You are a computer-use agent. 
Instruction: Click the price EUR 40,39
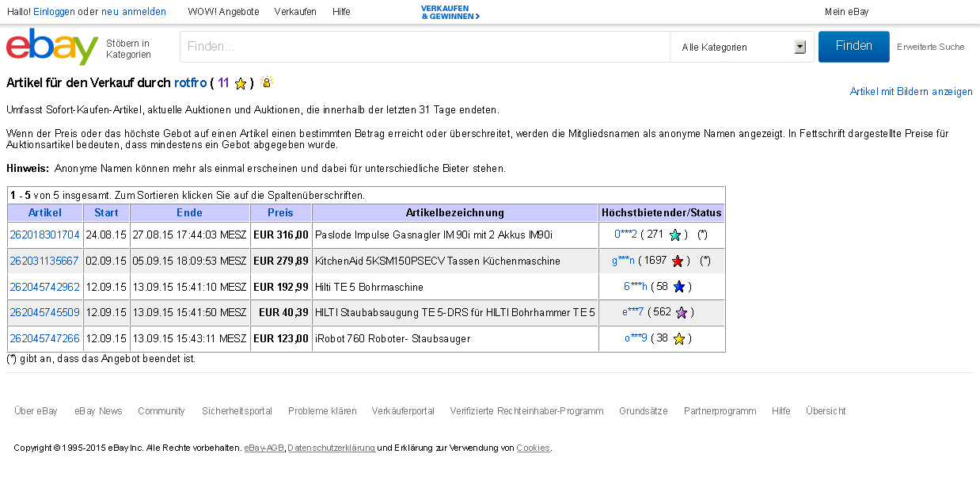(x=283, y=313)
